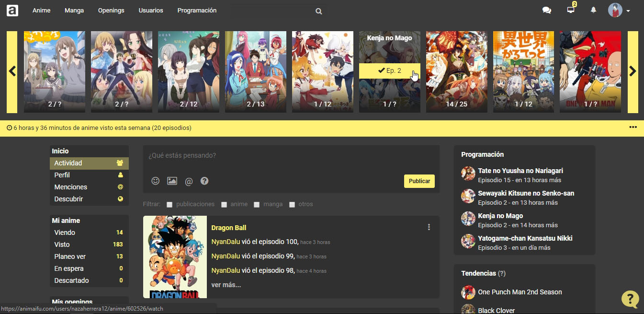Open the chat messages icon
The height and width of the screenshot is (314, 644).
pos(546,10)
